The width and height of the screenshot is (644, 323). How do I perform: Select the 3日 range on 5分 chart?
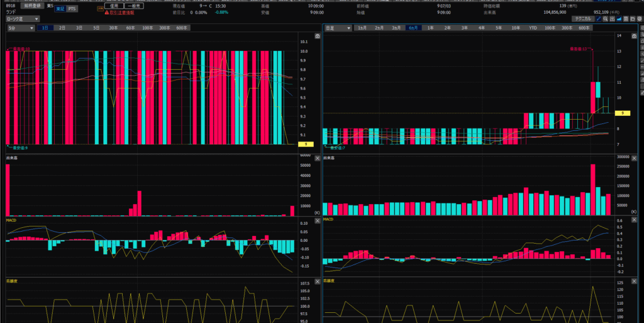[79, 28]
